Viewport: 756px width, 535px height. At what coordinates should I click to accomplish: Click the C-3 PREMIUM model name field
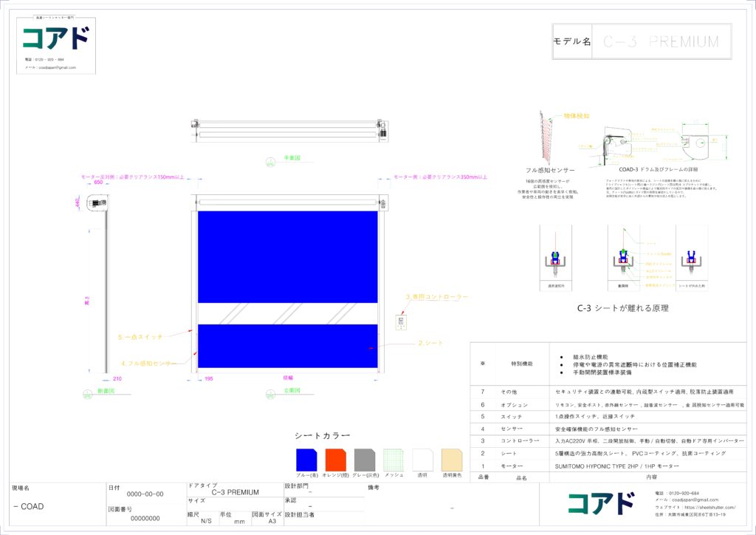click(661, 41)
